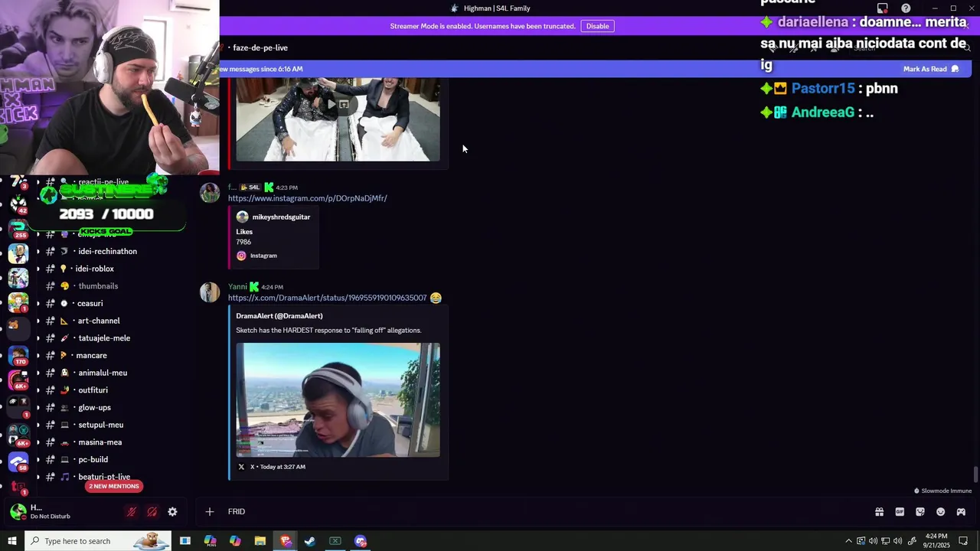
Task: Open the thumbnails channel
Action: [98, 286]
